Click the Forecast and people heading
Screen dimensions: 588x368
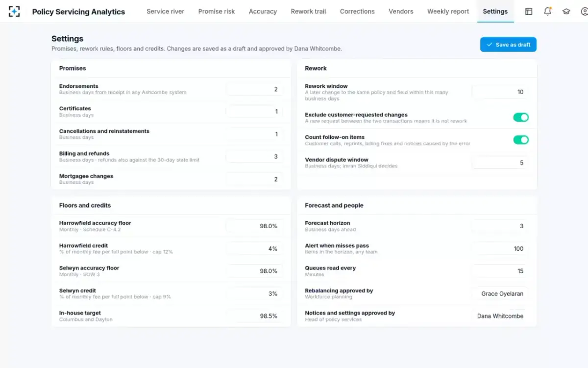pyautogui.click(x=334, y=206)
